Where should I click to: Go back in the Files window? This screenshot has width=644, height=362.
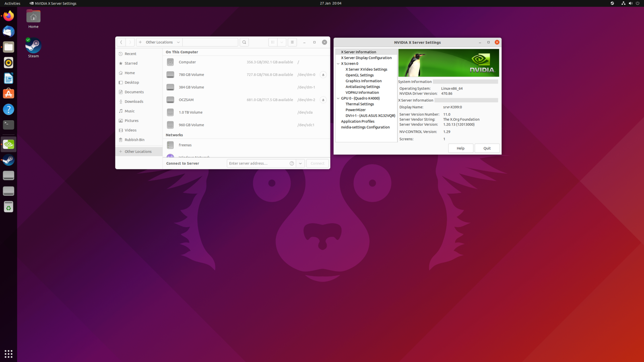[x=121, y=42]
